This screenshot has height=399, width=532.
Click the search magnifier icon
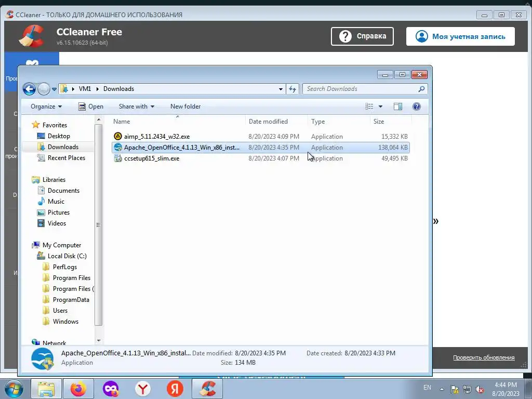click(421, 89)
